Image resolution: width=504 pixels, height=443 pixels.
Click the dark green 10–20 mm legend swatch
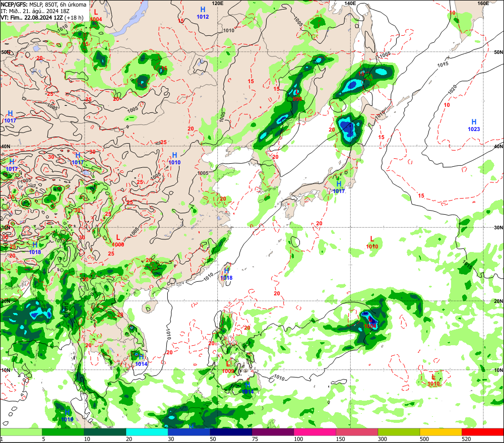point(105,432)
